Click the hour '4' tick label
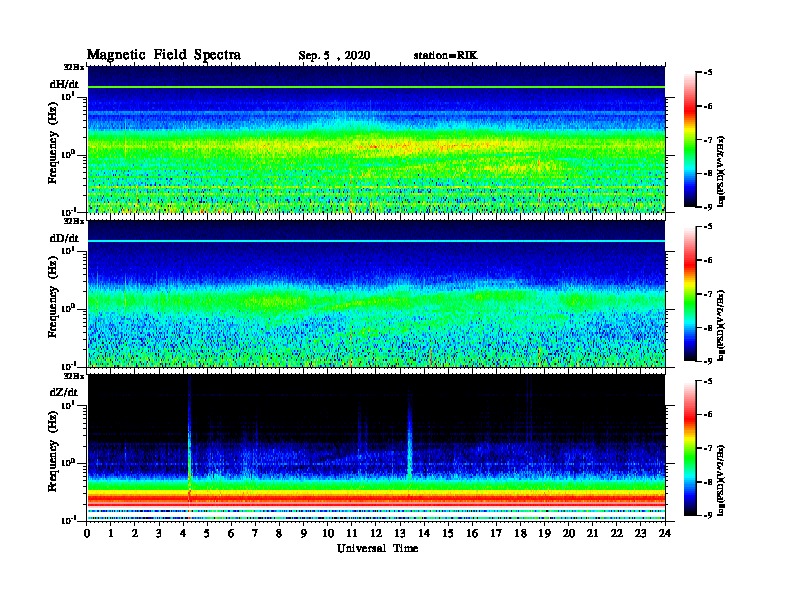This screenshot has height=612, width=792. [183, 533]
